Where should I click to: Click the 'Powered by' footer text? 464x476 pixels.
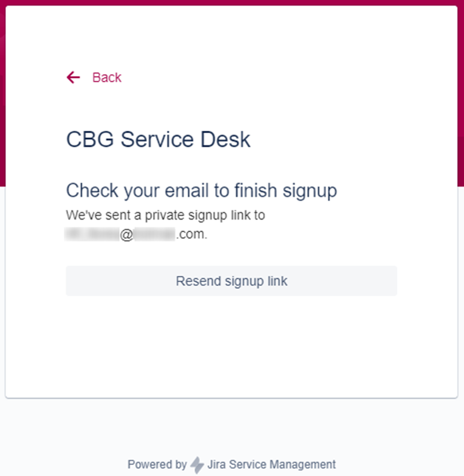pos(157,464)
